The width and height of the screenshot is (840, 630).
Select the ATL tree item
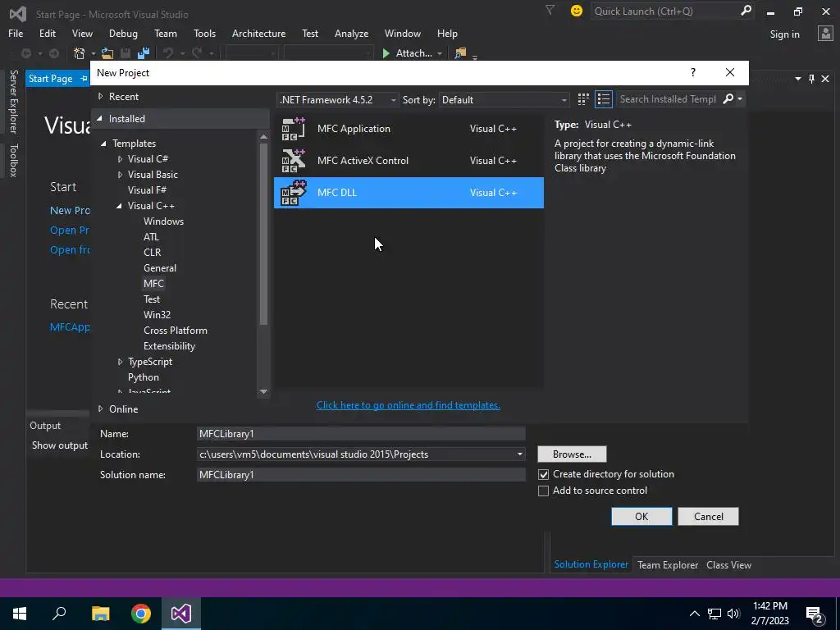coord(151,237)
